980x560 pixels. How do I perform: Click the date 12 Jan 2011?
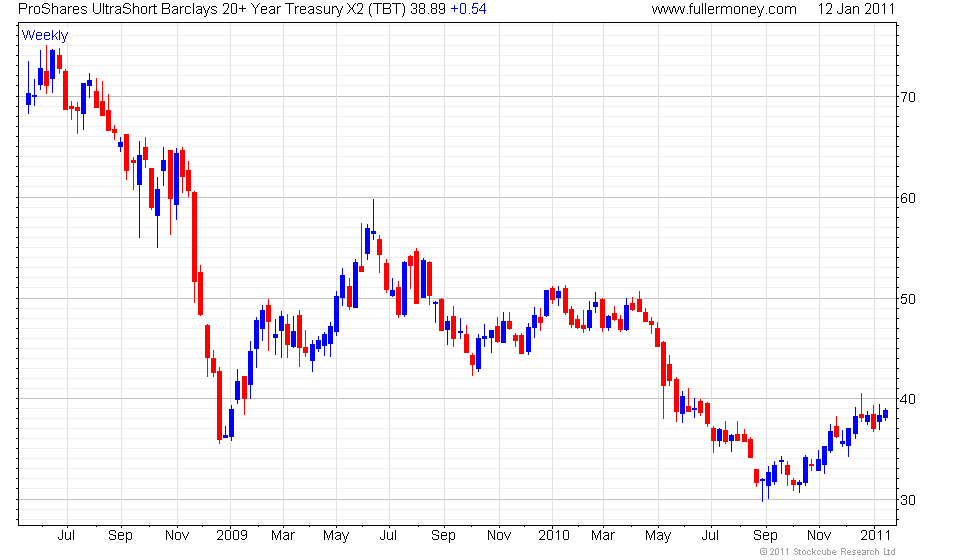click(856, 9)
